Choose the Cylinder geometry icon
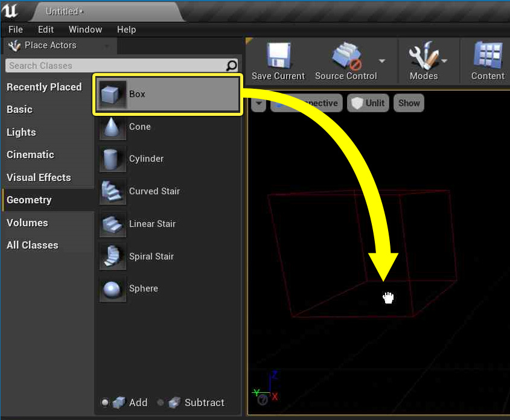Image resolution: width=510 pixels, height=420 pixels. pyautogui.click(x=113, y=159)
